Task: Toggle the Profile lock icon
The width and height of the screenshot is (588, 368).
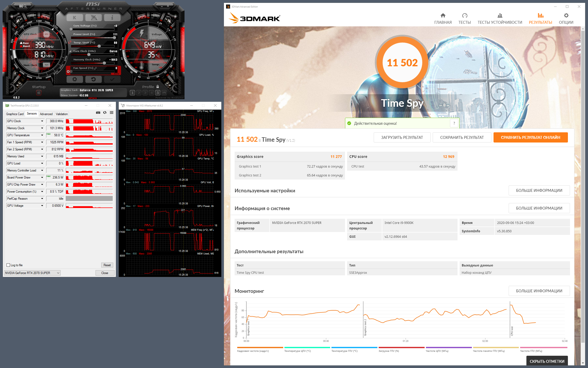Action: (158, 87)
